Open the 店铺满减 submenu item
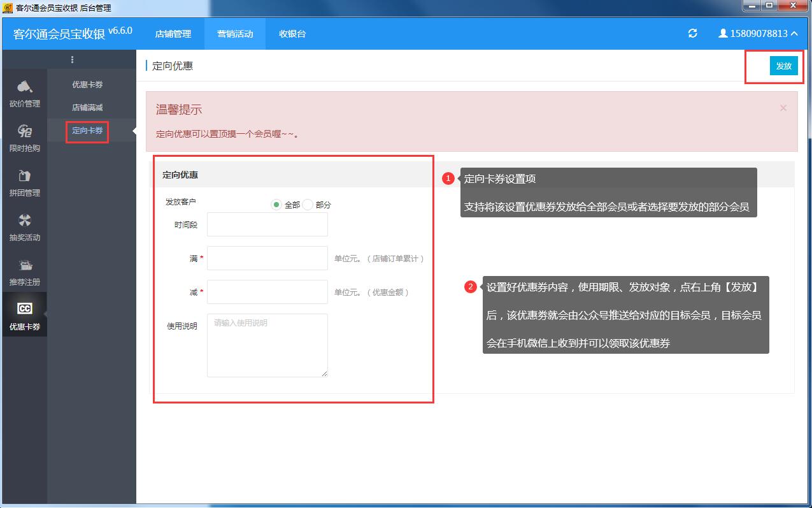The height and width of the screenshot is (508, 812). (87, 108)
